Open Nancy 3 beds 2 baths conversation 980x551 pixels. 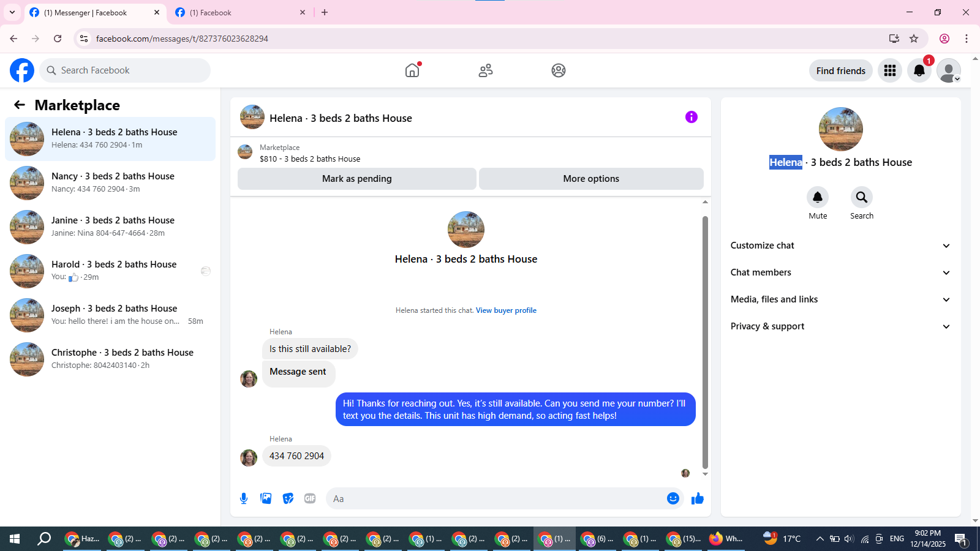point(110,182)
